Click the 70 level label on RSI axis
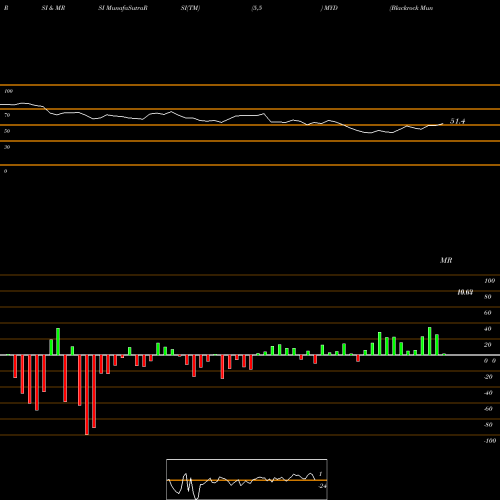This screenshot has height=500, width=500. pyautogui.click(x=7, y=115)
